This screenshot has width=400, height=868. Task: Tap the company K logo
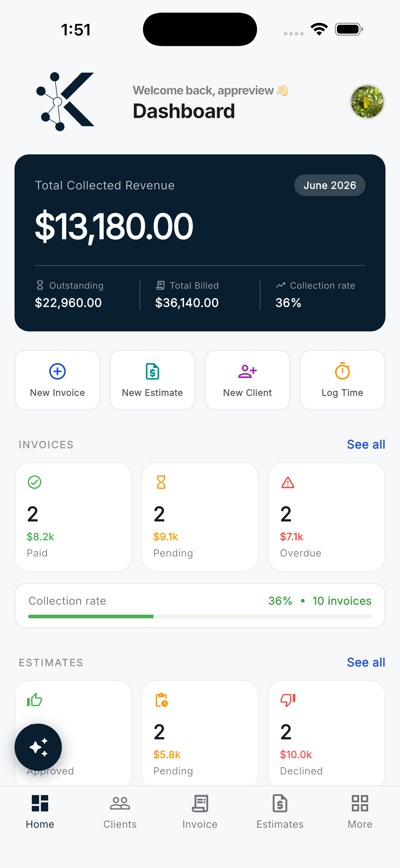click(65, 101)
